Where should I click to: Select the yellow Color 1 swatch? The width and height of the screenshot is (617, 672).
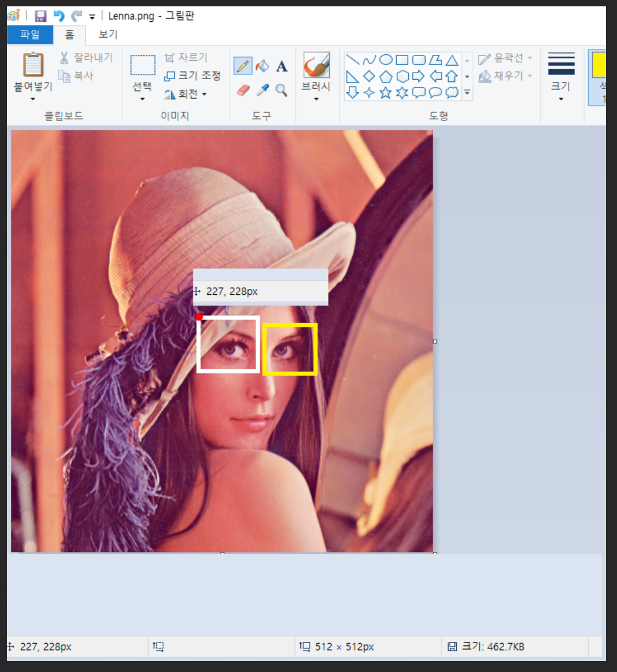coord(599,65)
